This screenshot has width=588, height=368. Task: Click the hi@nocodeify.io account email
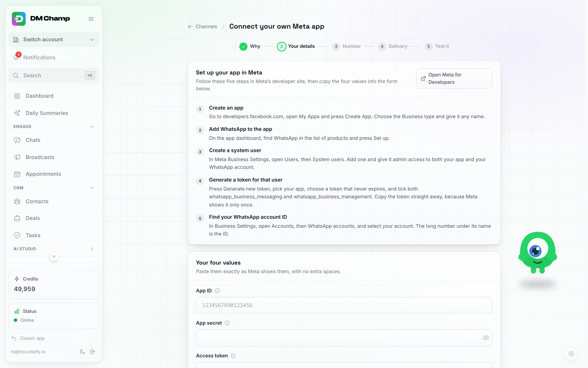click(x=28, y=352)
